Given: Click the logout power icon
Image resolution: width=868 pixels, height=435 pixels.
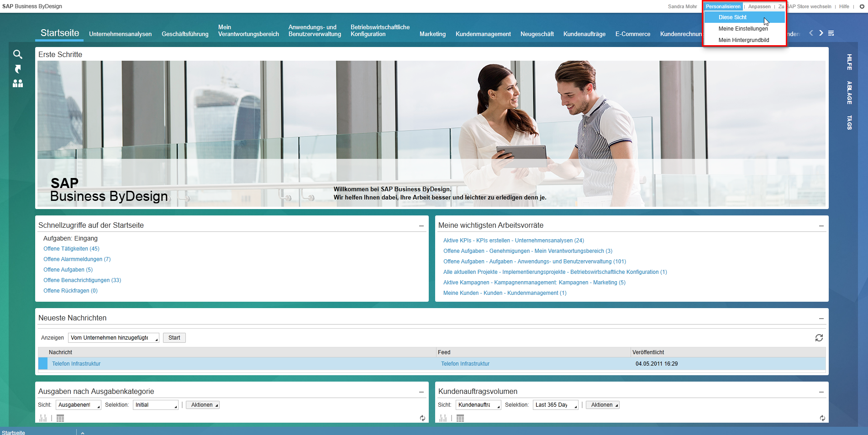Looking at the screenshot, I should pyautogui.click(x=862, y=6).
